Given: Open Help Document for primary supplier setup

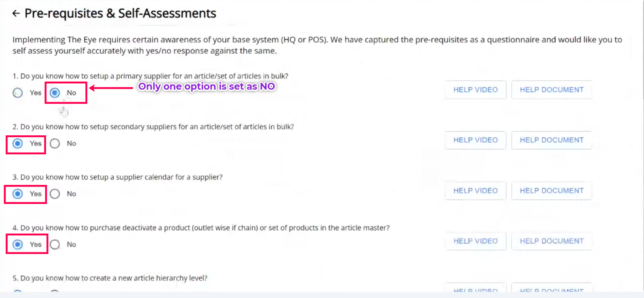Looking at the screenshot, I should tap(552, 90).
